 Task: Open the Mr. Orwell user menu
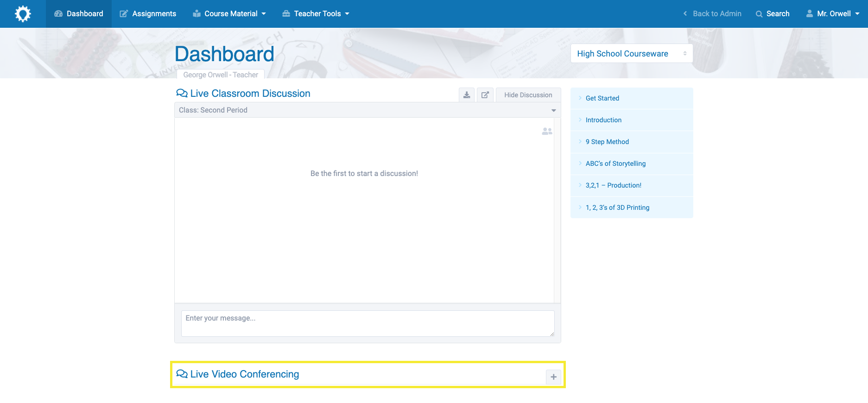click(x=833, y=14)
